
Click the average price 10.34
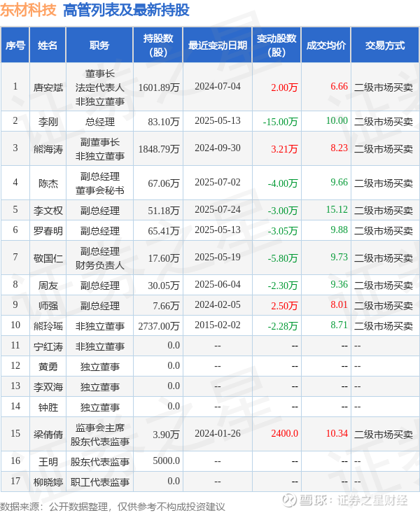click(337, 433)
